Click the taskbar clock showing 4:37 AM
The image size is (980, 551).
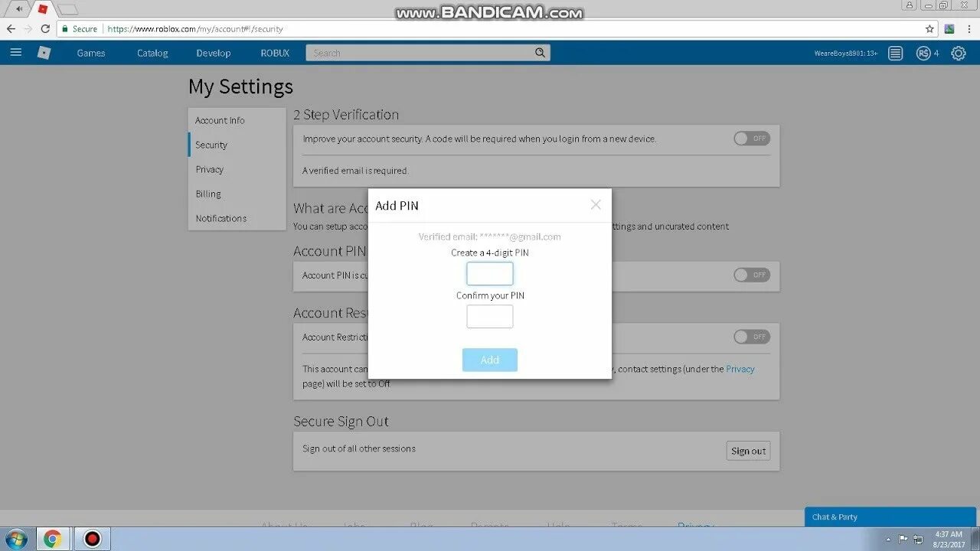[949, 539]
